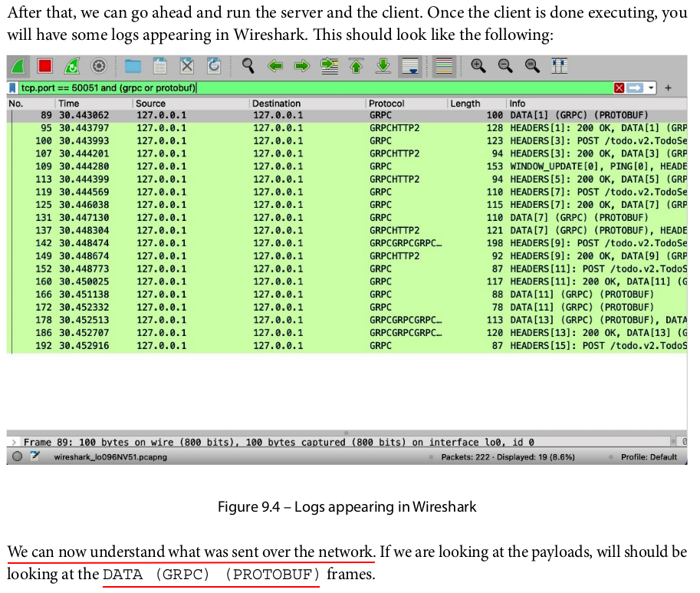Image resolution: width=700 pixels, height=593 pixels.
Task: Sort by the Time column header
Action: click(x=94, y=104)
